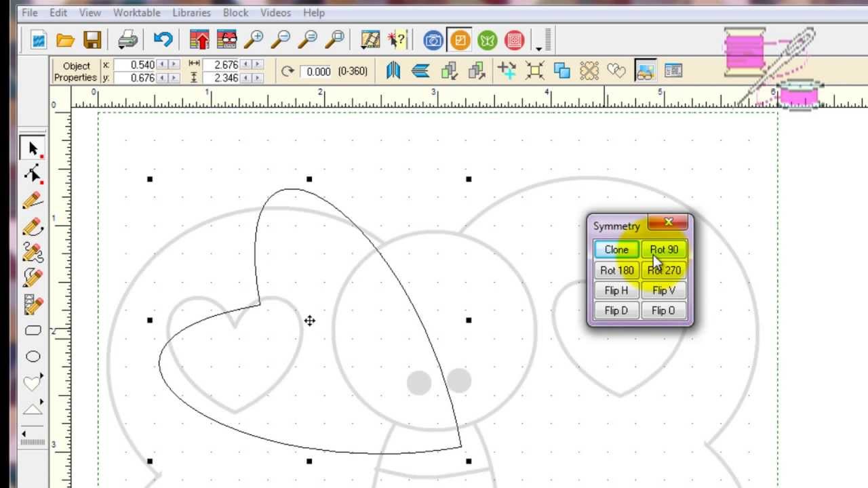This screenshot has height=488, width=868.
Task: Click blue flip-horizontal mirror icon
Action: pos(393,70)
